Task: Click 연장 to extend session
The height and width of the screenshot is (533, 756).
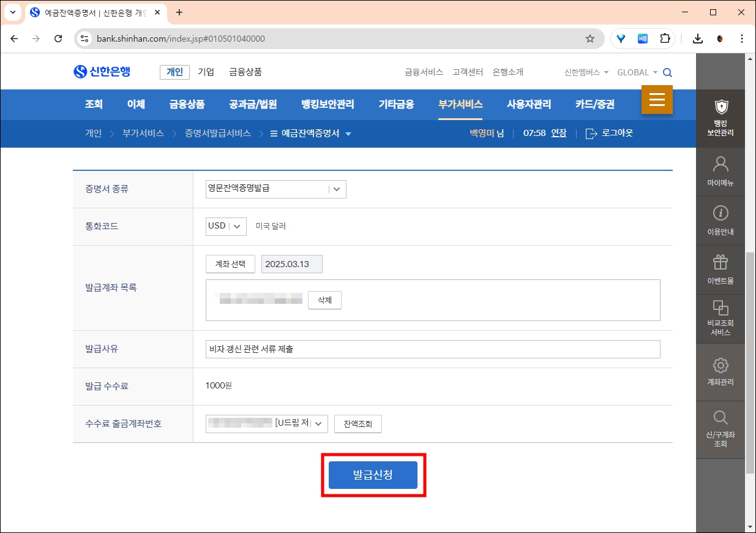Action: click(x=559, y=133)
